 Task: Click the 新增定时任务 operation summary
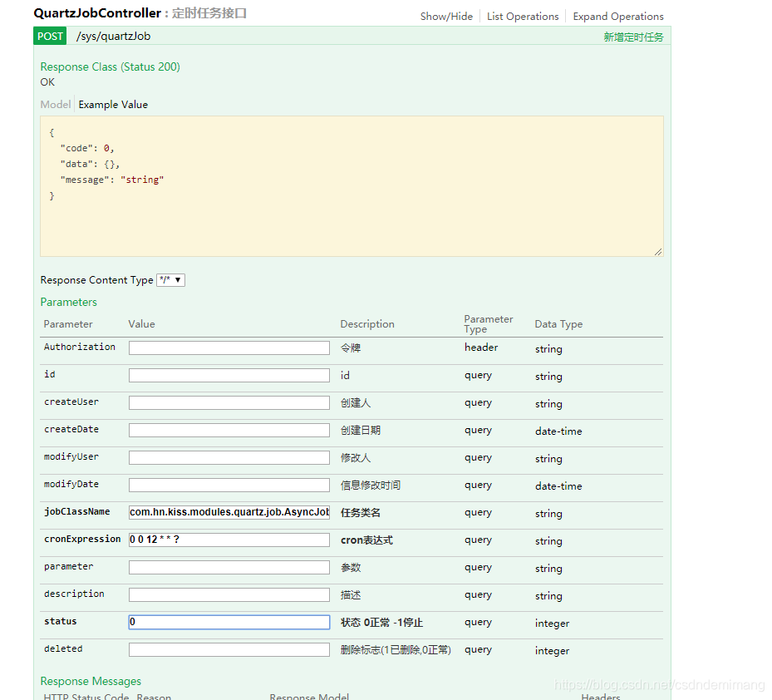coord(633,37)
